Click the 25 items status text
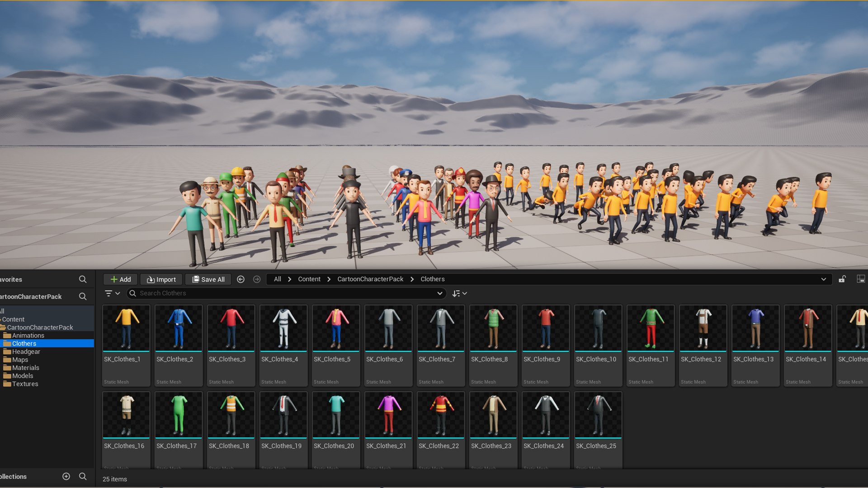The height and width of the screenshot is (488, 868). (x=115, y=479)
